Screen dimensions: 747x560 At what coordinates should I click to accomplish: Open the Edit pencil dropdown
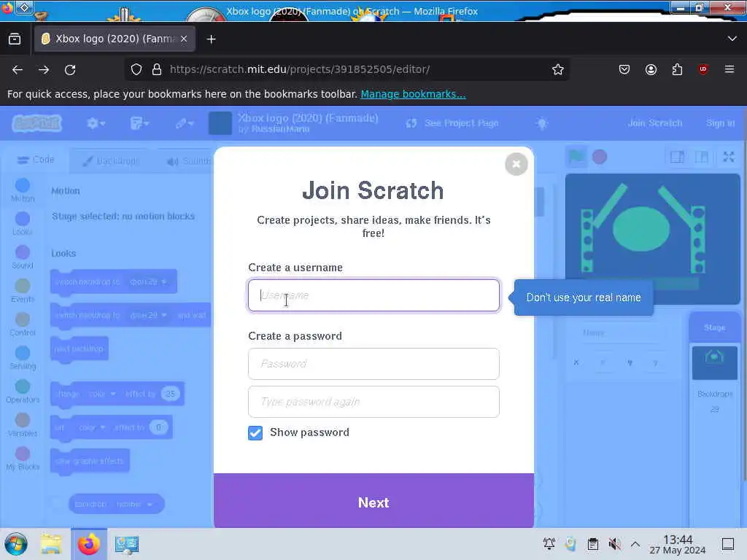click(x=185, y=123)
